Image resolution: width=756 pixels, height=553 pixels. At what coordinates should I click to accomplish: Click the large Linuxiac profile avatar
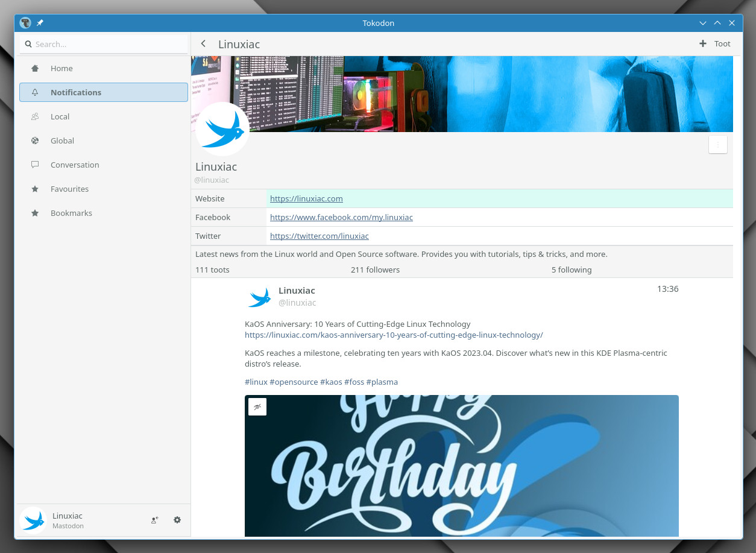coord(222,129)
